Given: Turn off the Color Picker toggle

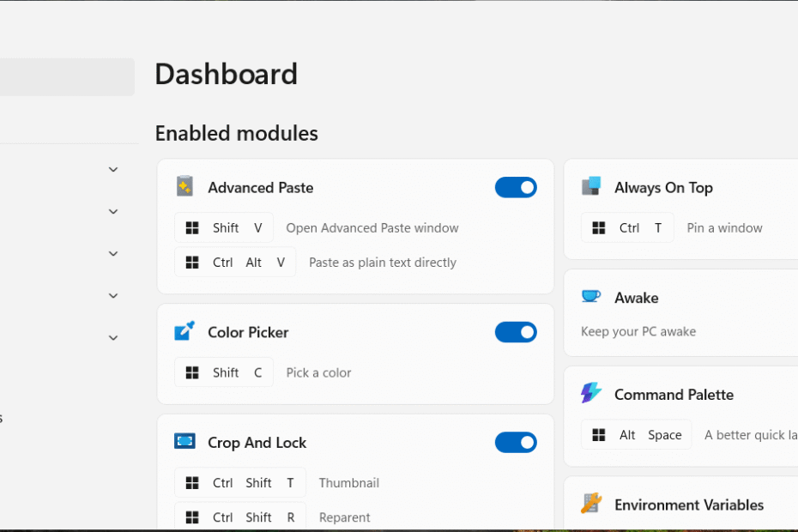Looking at the screenshot, I should tap(516, 332).
